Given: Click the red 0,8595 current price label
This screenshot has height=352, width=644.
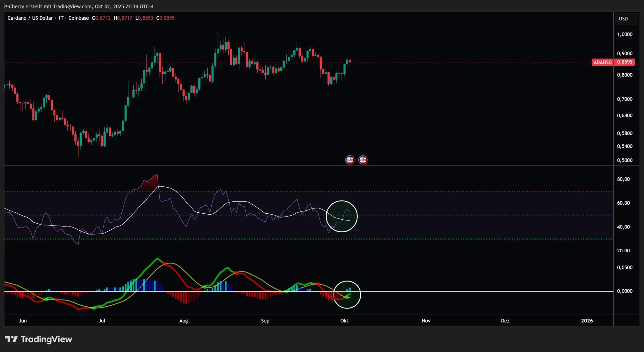Looking at the screenshot, I should coord(624,62).
